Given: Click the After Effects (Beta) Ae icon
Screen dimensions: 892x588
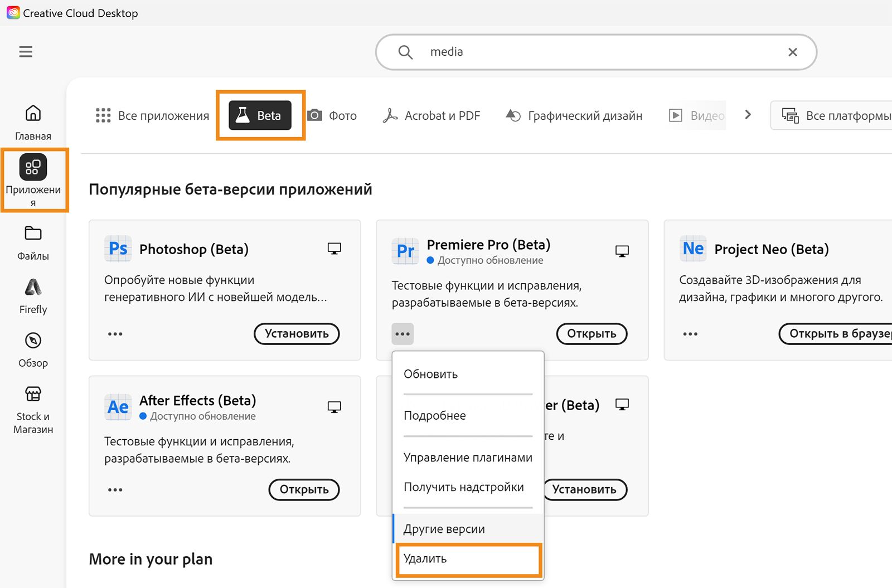Looking at the screenshot, I should click(118, 407).
